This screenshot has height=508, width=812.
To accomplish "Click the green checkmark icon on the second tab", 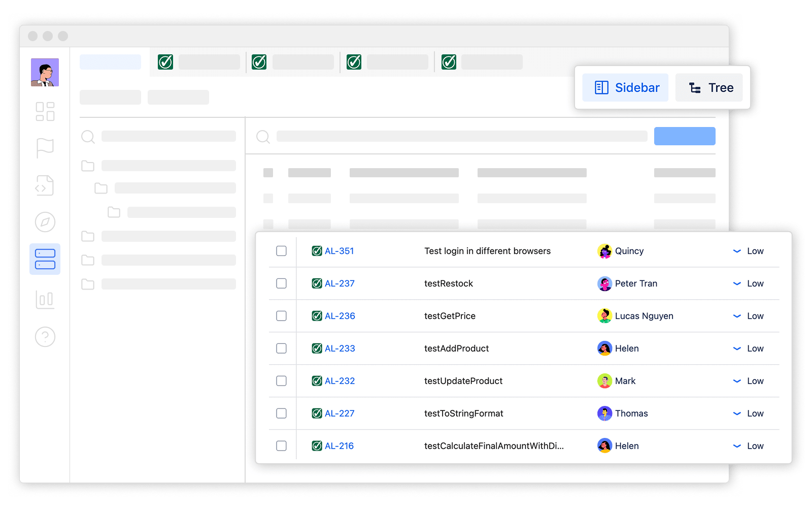I will click(x=165, y=61).
